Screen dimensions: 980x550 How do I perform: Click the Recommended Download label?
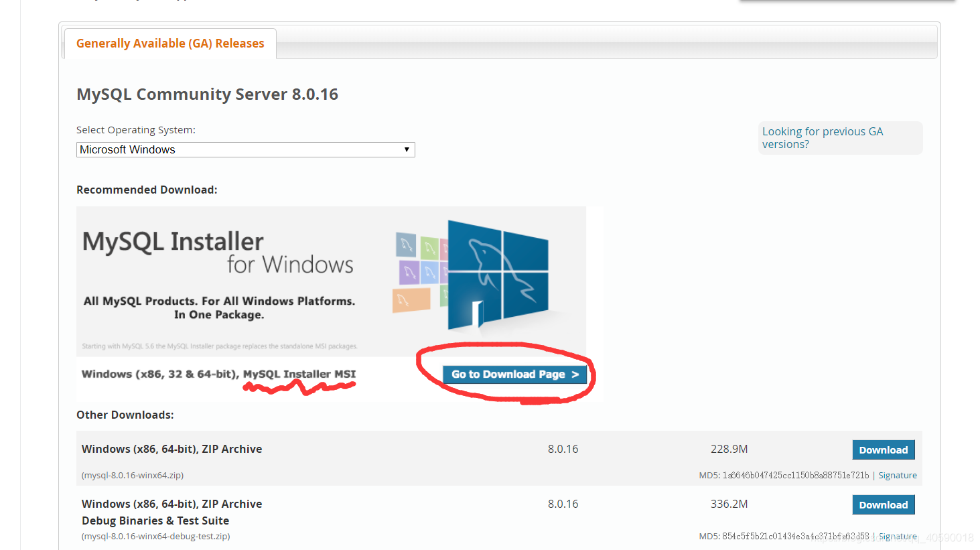pyautogui.click(x=147, y=190)
